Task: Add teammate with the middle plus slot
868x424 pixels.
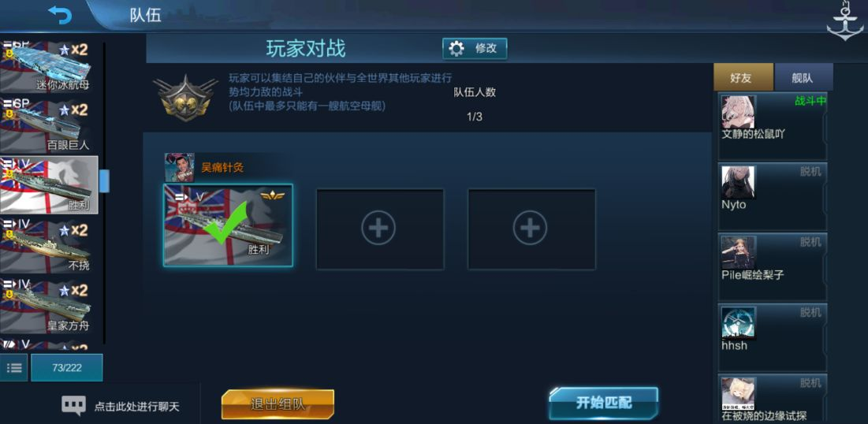Action: pos(379,229)
